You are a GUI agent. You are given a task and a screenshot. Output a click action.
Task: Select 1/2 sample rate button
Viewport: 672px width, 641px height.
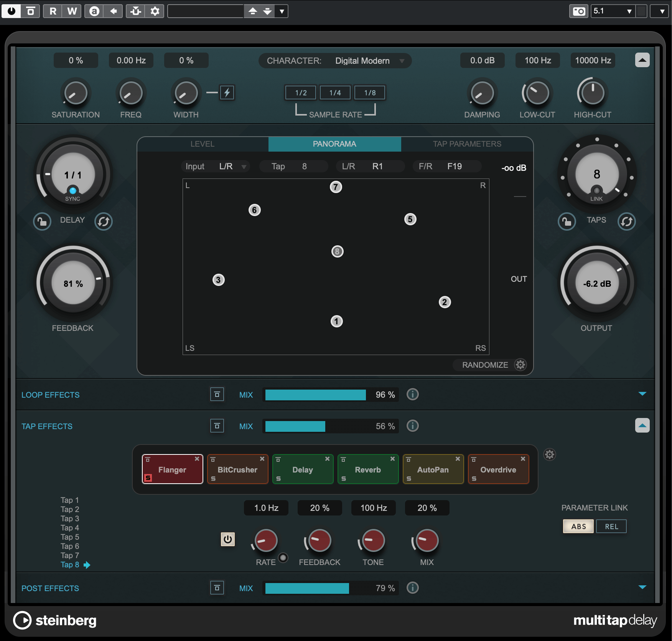(x=301, y=93)
